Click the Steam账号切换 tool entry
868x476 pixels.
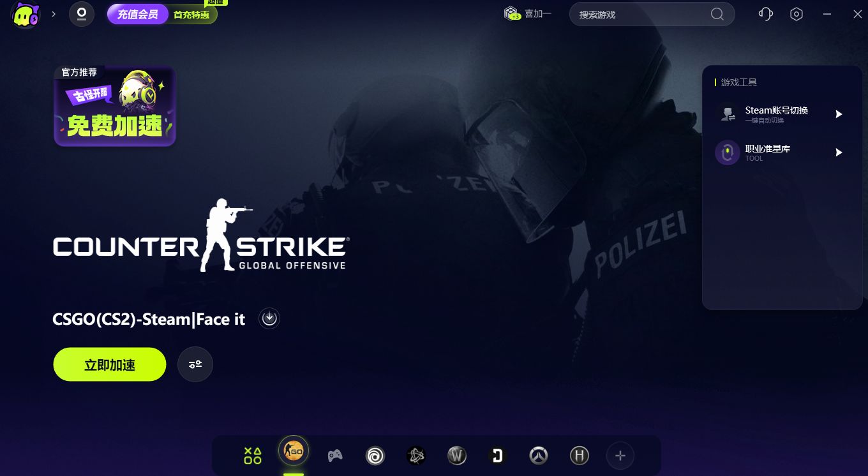click(x=777, y=114)
